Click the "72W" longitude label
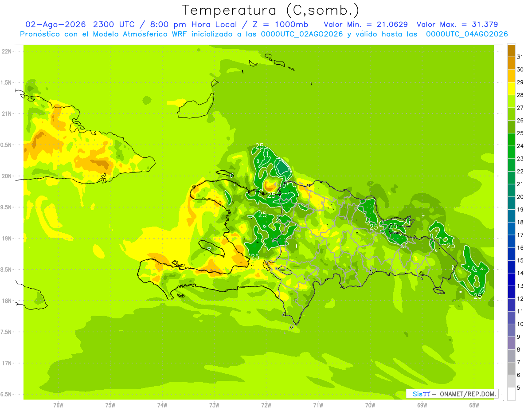 point(266,405)
